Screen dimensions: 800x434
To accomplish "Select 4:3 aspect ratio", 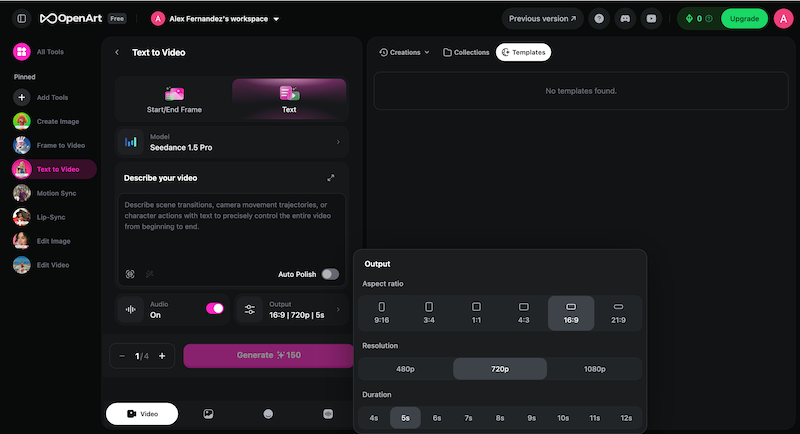I will click(x=523, y=313).
